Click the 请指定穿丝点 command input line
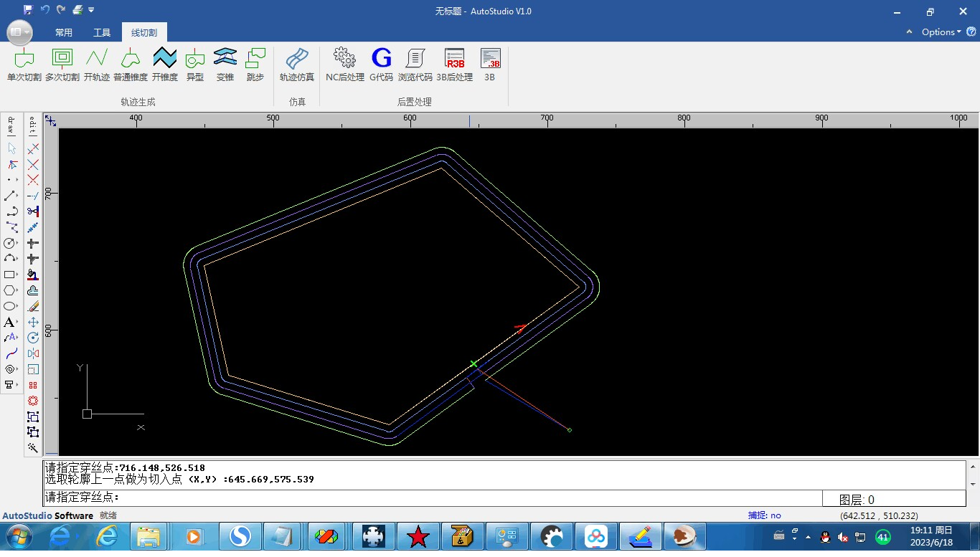980x557 pixels. tap(430, 497)
